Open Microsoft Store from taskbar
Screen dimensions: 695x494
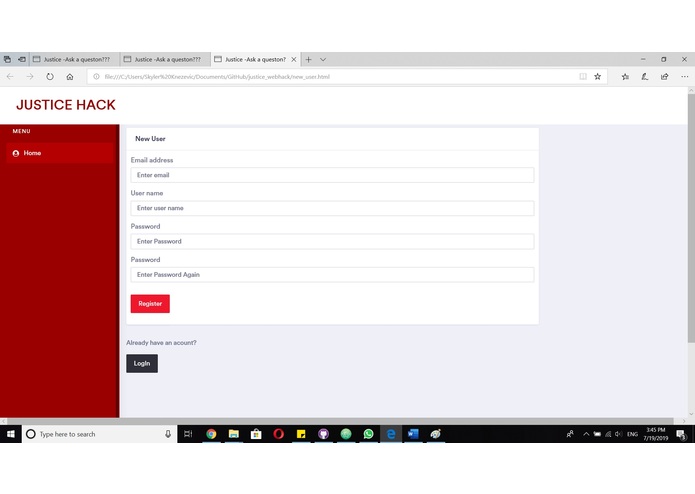click(x=256, y=434)
